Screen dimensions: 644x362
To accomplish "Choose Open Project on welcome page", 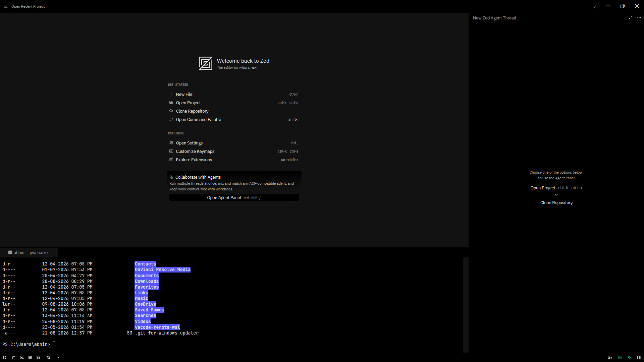I will click(x=234, y=103).
